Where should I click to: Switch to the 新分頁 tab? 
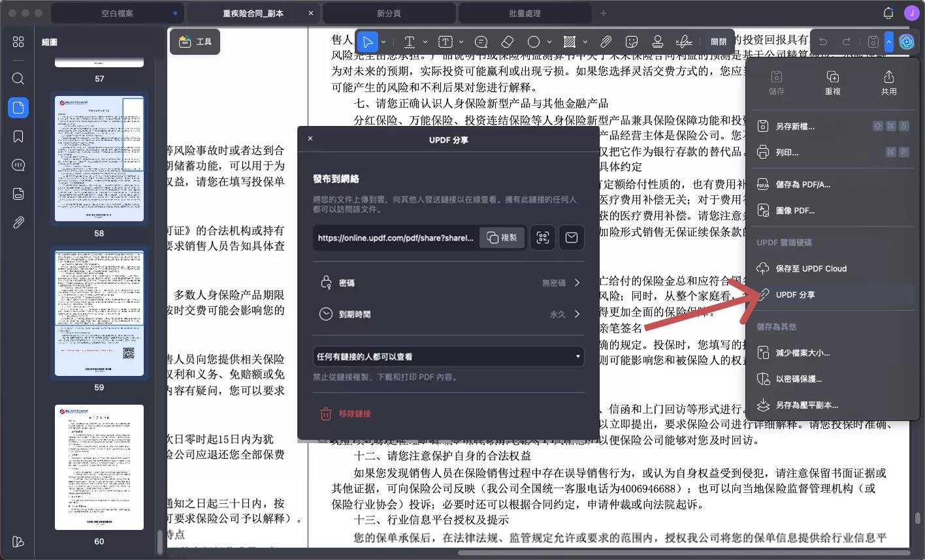click(389, 13)
